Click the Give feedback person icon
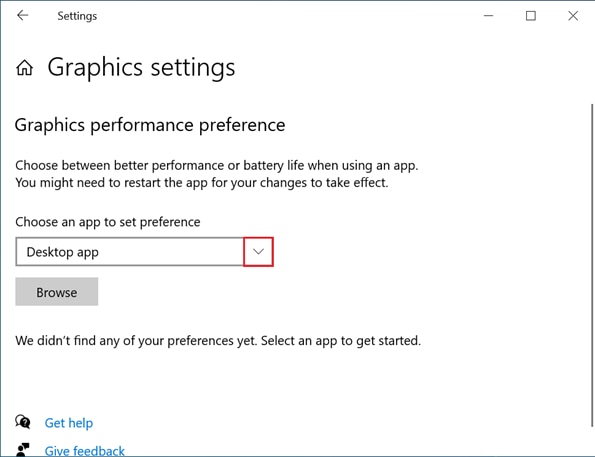 (x=23, y=449)
